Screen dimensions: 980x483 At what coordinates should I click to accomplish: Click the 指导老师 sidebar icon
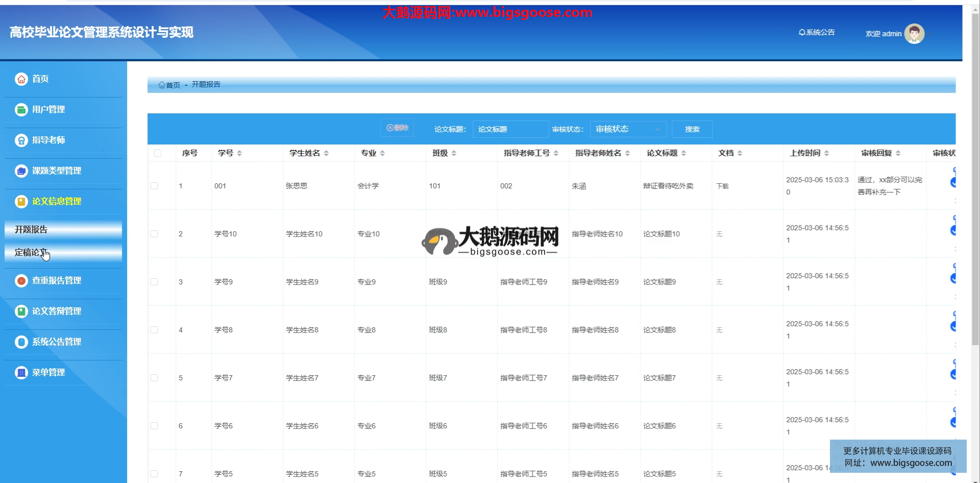point(21,140)
